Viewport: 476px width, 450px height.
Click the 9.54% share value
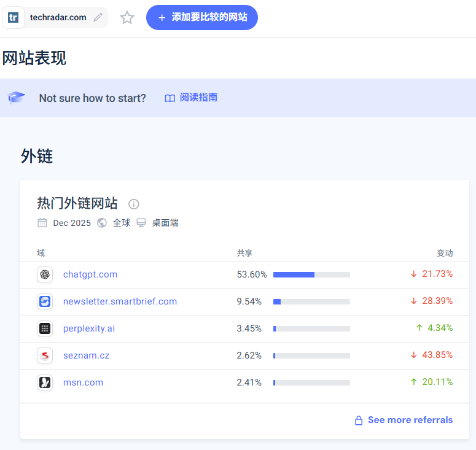[249, 301]
